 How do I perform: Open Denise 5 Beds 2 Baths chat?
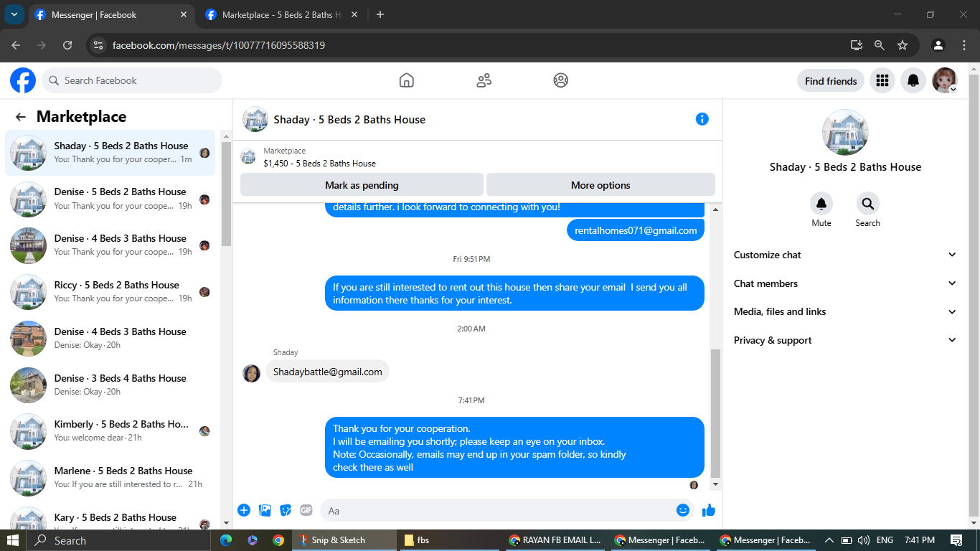coord(110,199)
